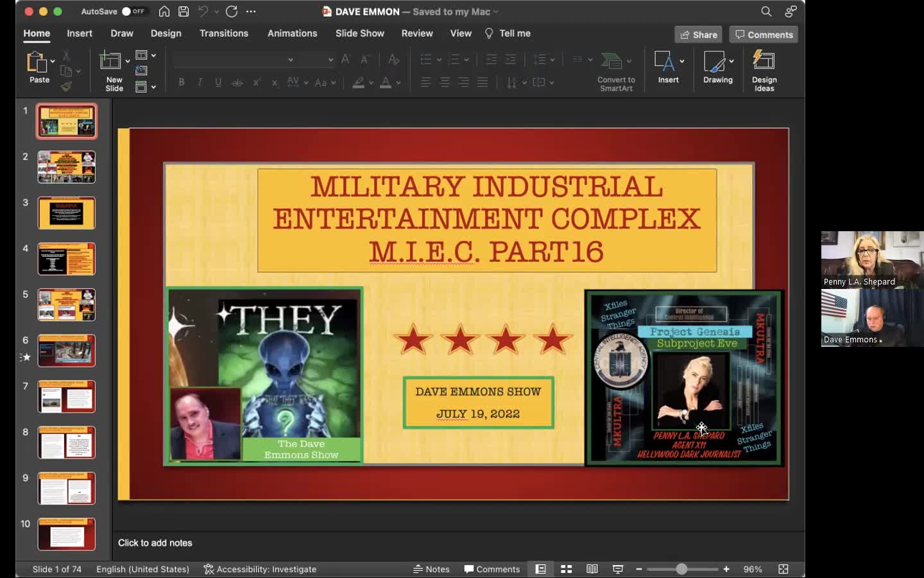Open the slide Layout dropdown
924x578 pixels.
coord(146,55)
